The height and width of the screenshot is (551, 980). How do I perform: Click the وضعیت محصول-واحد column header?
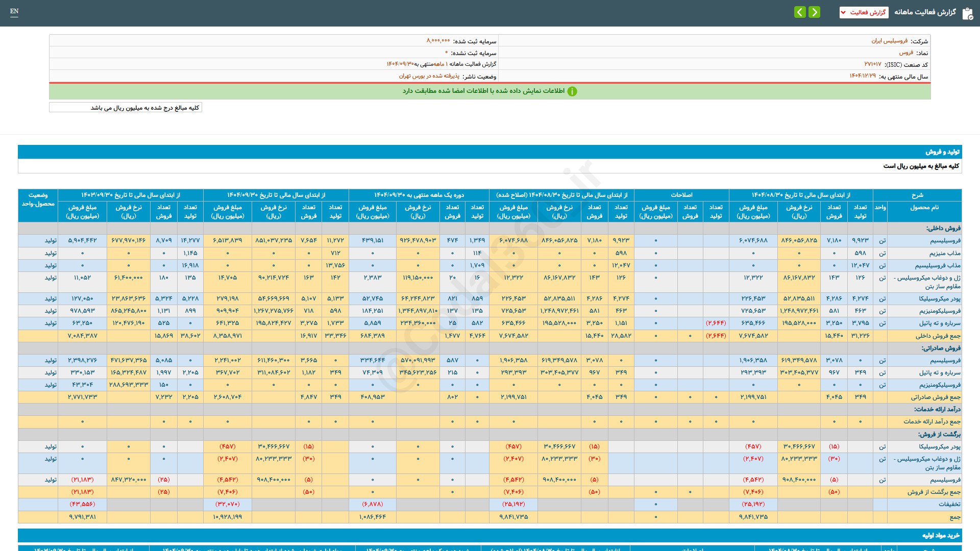pos(38,199)
